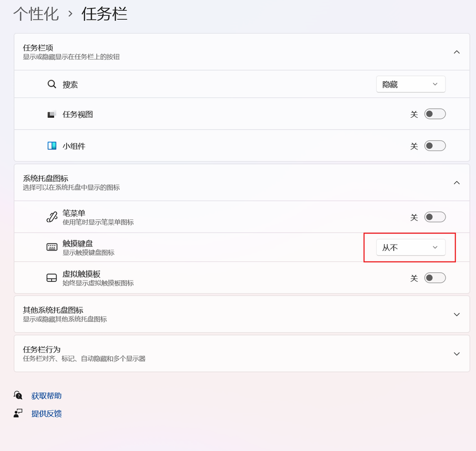Click 始终显示虚拟触摸板图标 description

pos(98,283)
